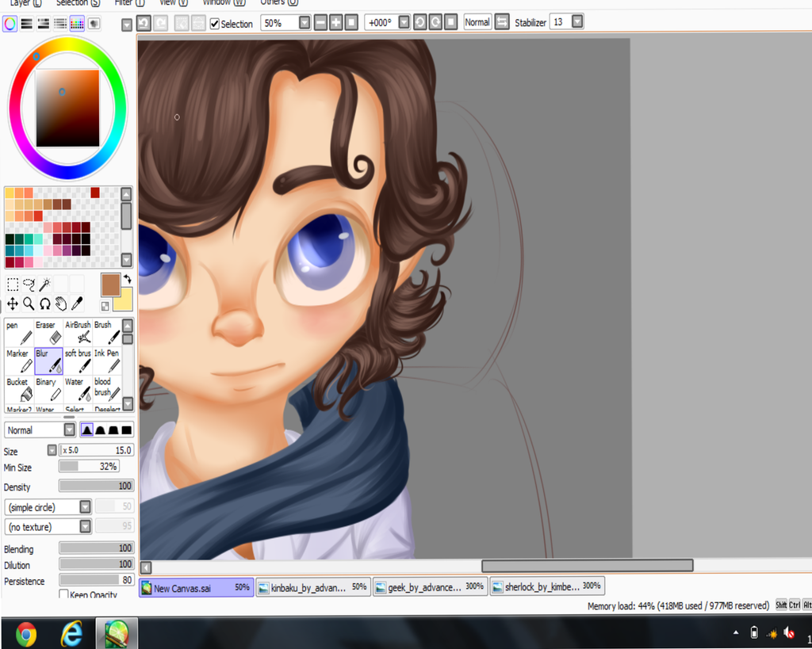Toggle the color wheel panel
This screenshot has height=649, width=812.
[10, 23]
